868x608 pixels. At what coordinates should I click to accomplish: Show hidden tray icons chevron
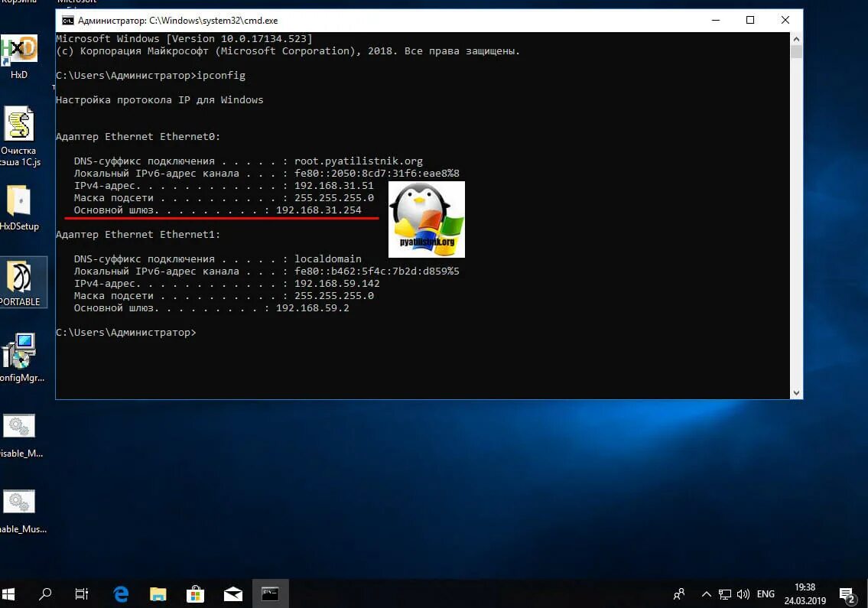[x=707, y=594]
